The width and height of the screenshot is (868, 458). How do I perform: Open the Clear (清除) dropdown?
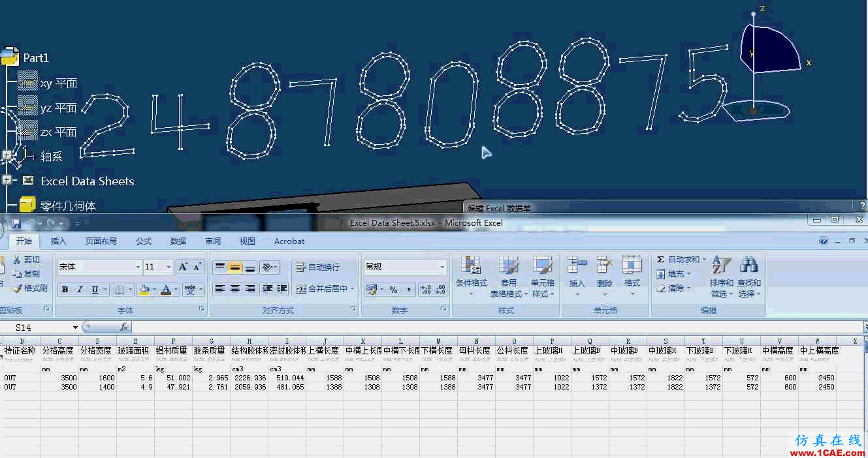tap(674, 288)
